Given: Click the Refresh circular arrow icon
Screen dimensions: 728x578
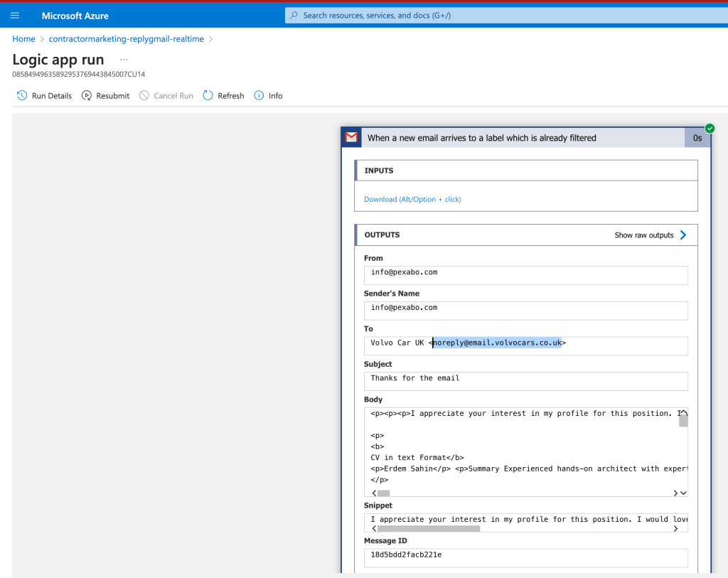Looking at the screenshot, I should 208,96.
